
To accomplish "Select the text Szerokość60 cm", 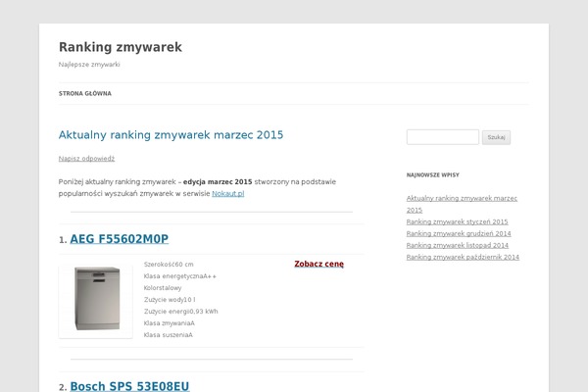I will (x=169, y=264).
